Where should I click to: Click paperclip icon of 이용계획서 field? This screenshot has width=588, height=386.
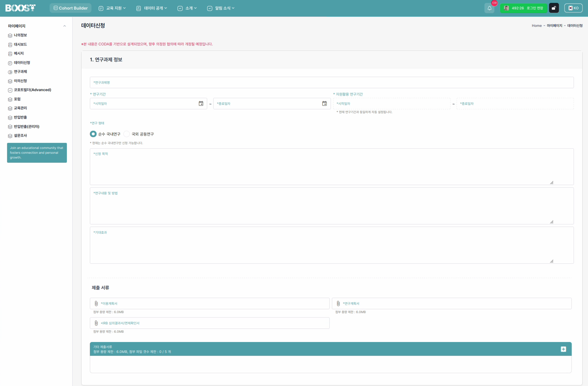pos(96,304)
